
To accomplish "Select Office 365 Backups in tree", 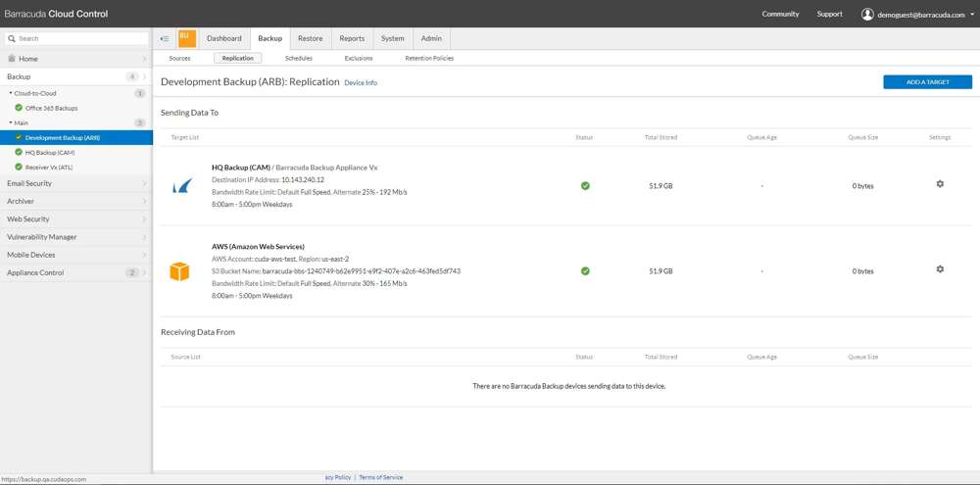I will [51, 108].
